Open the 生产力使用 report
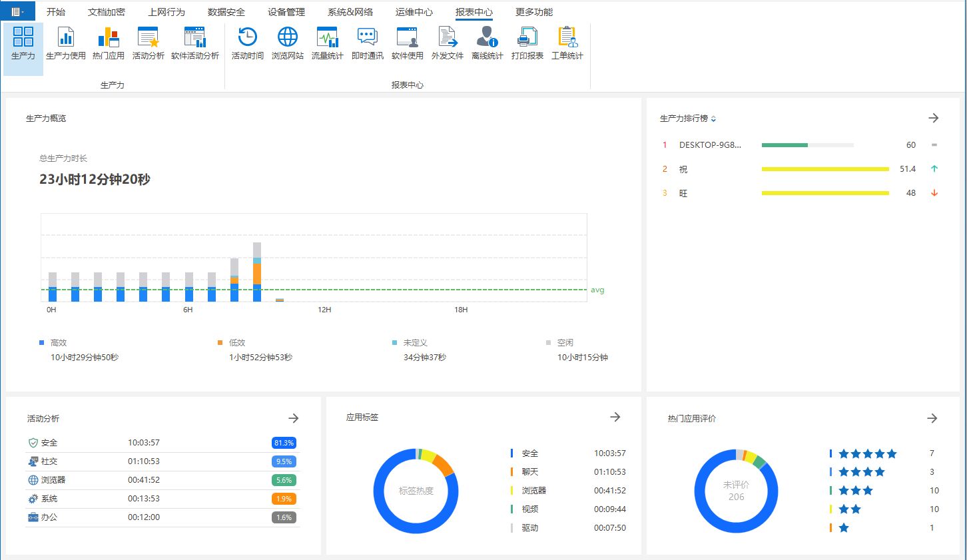Image resolution: width=967 pixels, height=560 pixels. (66, 44)
